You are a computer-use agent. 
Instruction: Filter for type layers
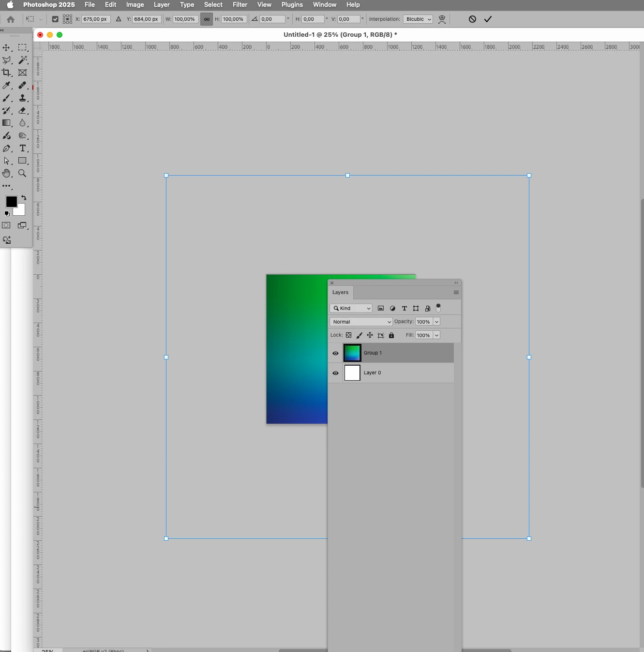click(x=404, y=308)
